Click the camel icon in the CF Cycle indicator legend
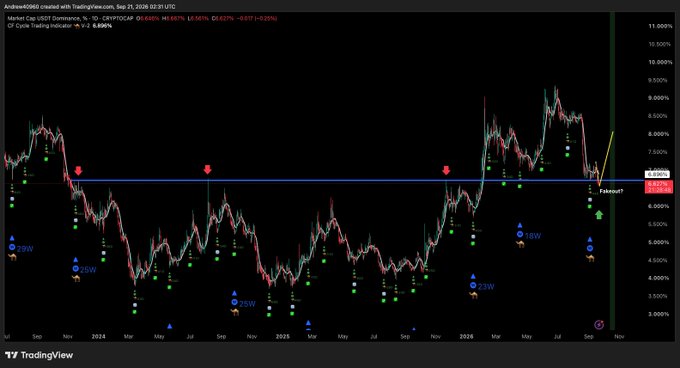This screenshot has width=680, height=368. click(77, 26)
